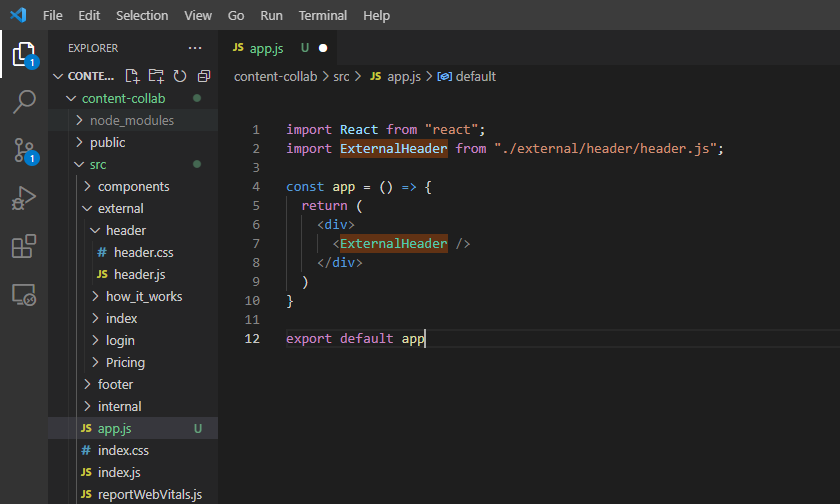Viewport: 840px width, 504px height.
Task: Open Explorer's more actions ellipsis menu
Action: pyautogui.click(x=194, y=48)
